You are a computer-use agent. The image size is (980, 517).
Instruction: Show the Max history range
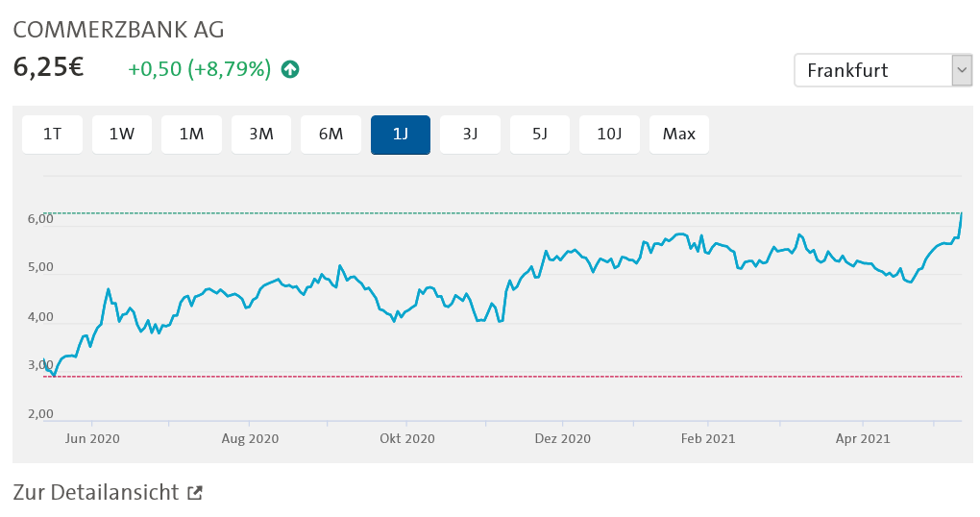679,135
